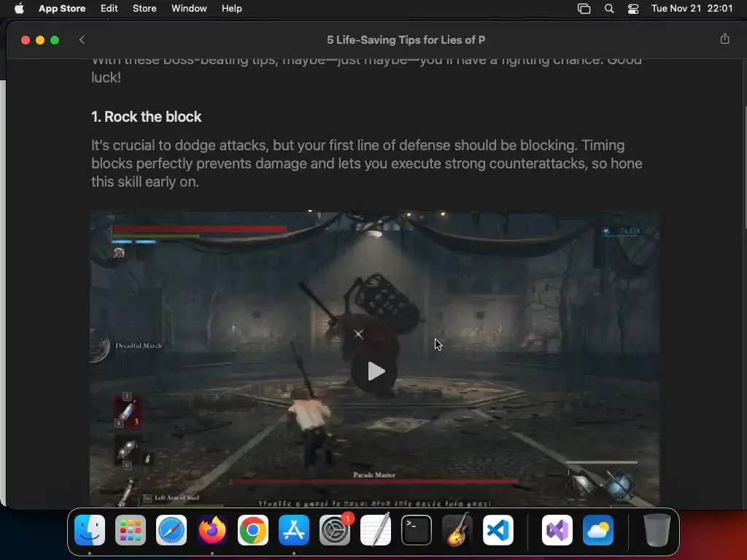Open the App Store menu
This screenshot has height=560, width=747.
[62, 9]
